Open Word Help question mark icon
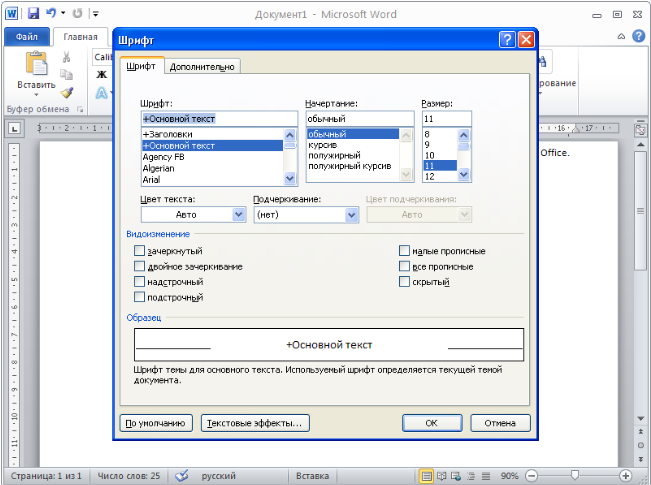Image resolution: width=651 pixels, height=485 pixels. [639, 36]
